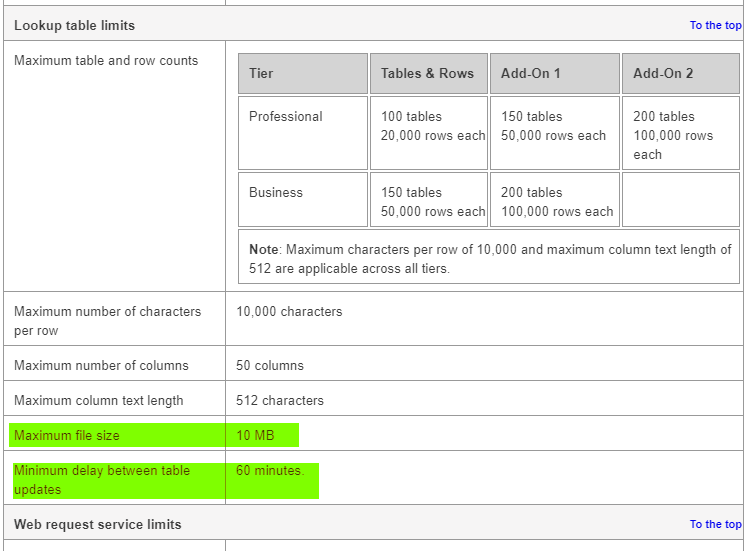
Task: Select the highlighted "60 minutes." value
Action: (270, 471)
